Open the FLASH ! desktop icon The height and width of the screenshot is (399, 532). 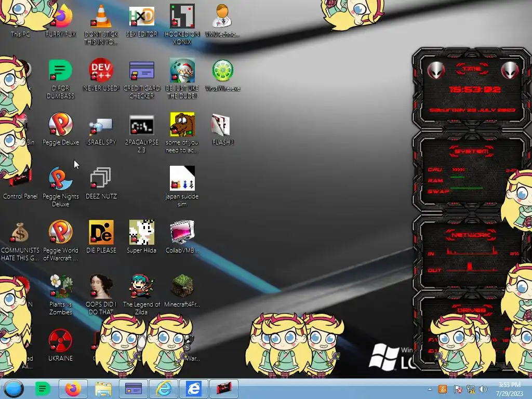[222, 129]
